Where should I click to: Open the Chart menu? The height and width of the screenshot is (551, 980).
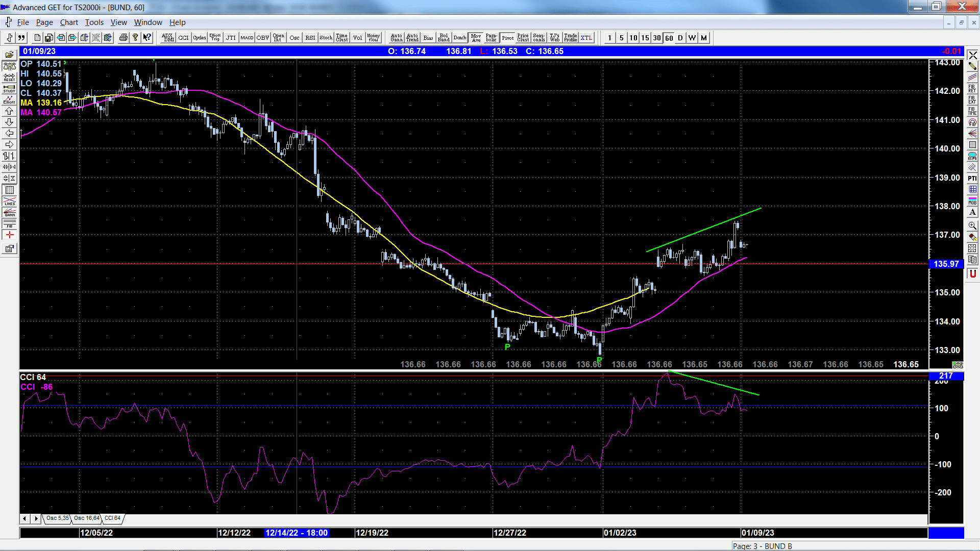click(69, 22)
